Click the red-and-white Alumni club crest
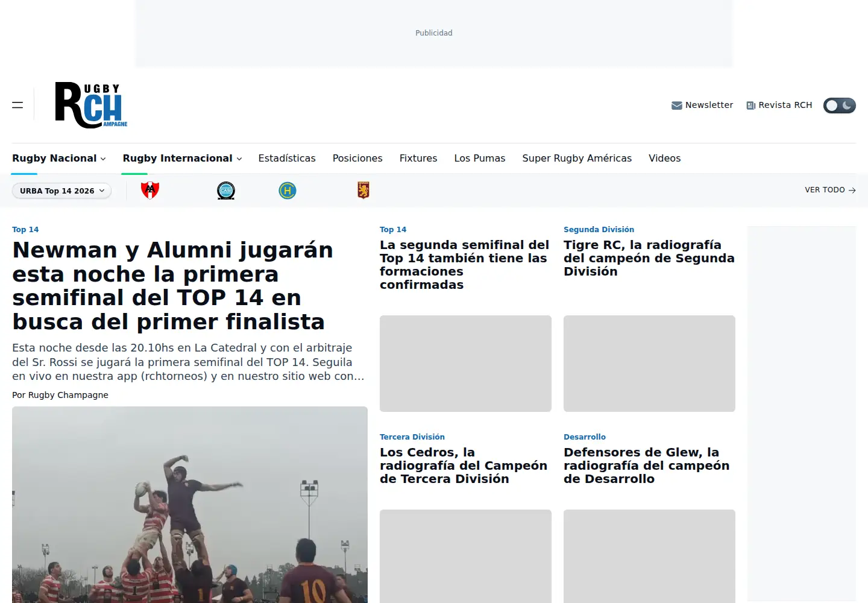The width and height of the screenshot is (868, 603). click(150, 191)
